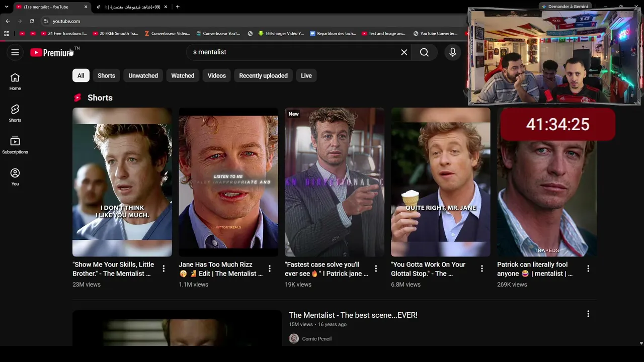Click the "15M views" count text

point(301,325)
